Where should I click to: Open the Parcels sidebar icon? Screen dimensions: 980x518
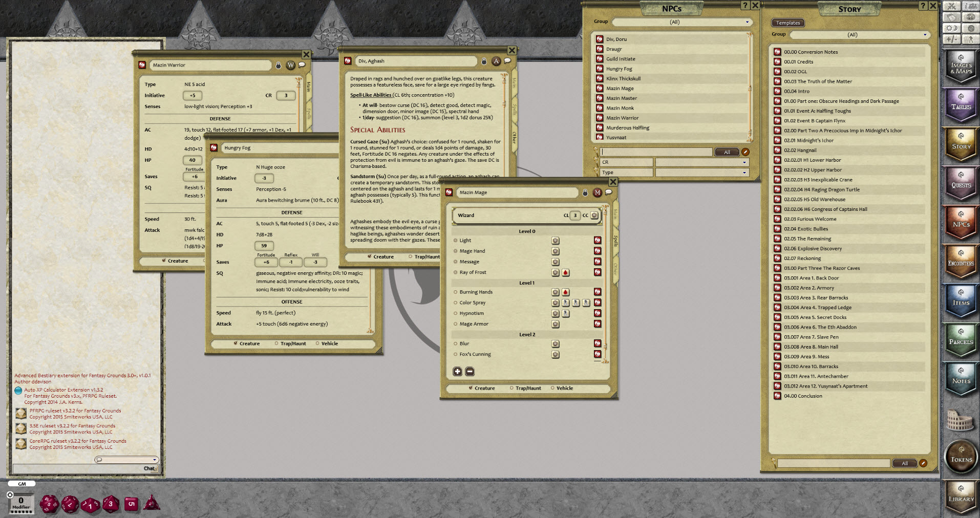click(x=961, y=340)
